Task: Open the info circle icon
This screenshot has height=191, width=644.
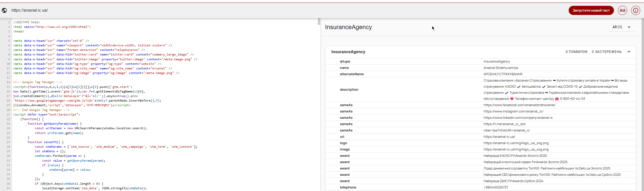Action: (636, 10)
